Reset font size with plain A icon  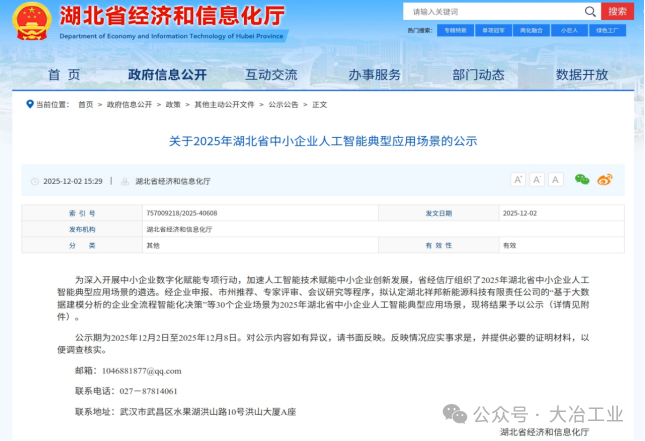tap(555, 180)
